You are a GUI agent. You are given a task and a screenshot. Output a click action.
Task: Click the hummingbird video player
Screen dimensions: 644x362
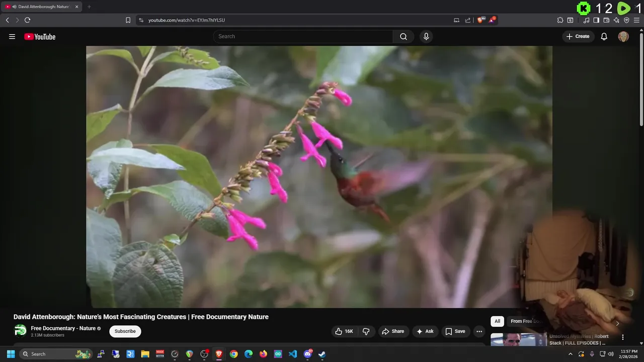(319, 176)
